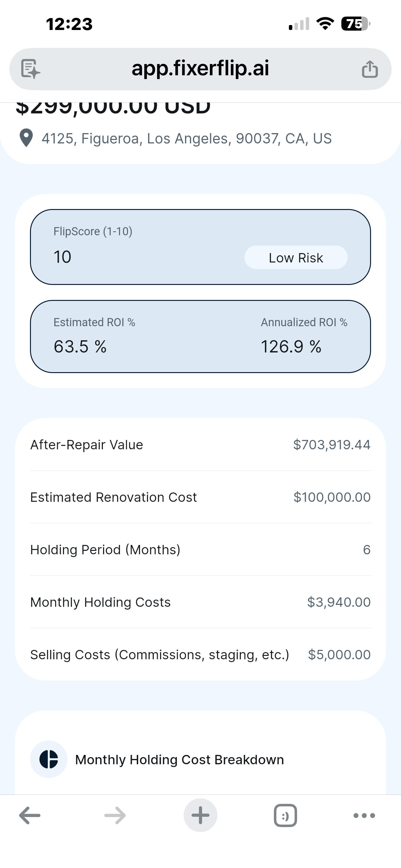
Task: Tap the Monthly Holding Costs amount
Action: pyautogui.click(x=338, y=602)
